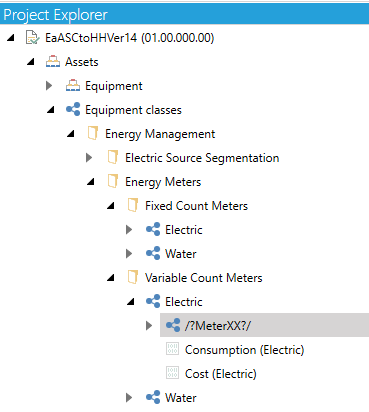Expand the /?MeterXX?/ node

pyautogui.click(x=149, y=325)
